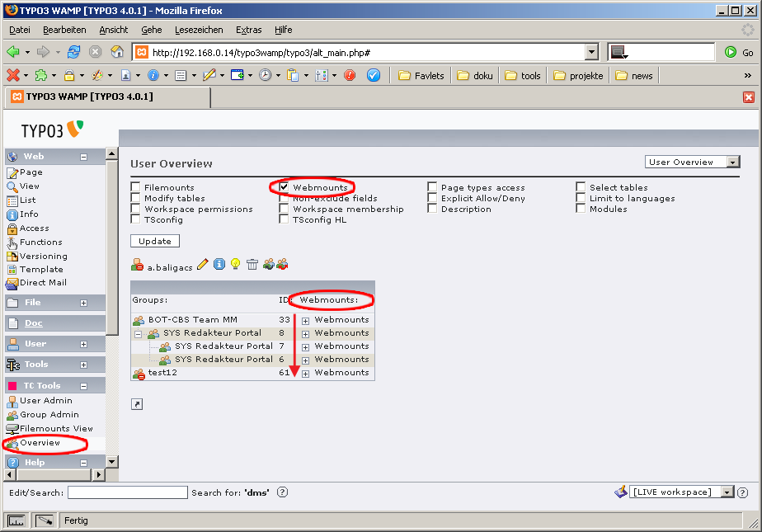
Task: Click the blue info icon for a.baligacs
Action: click(219, 264)
